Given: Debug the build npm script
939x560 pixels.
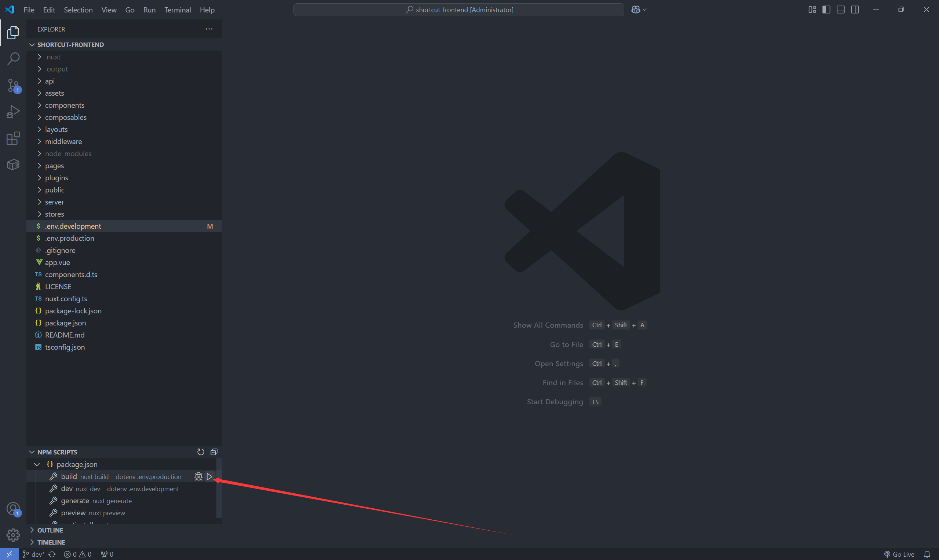Looking at the screenshot, I should (198, 476).
